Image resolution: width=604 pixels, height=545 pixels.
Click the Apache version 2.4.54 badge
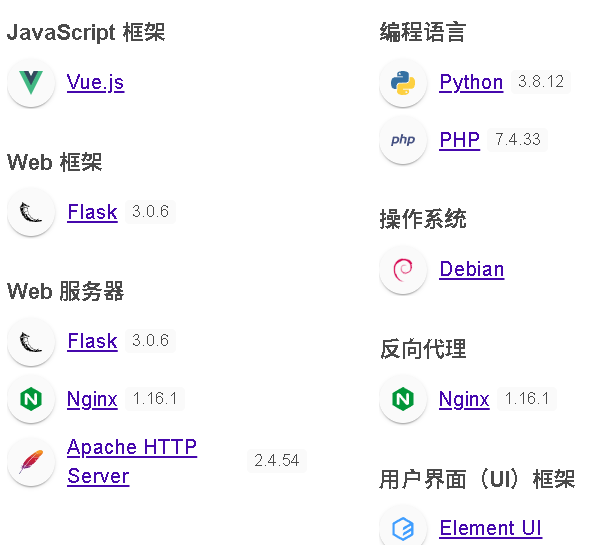click(277, 461)
